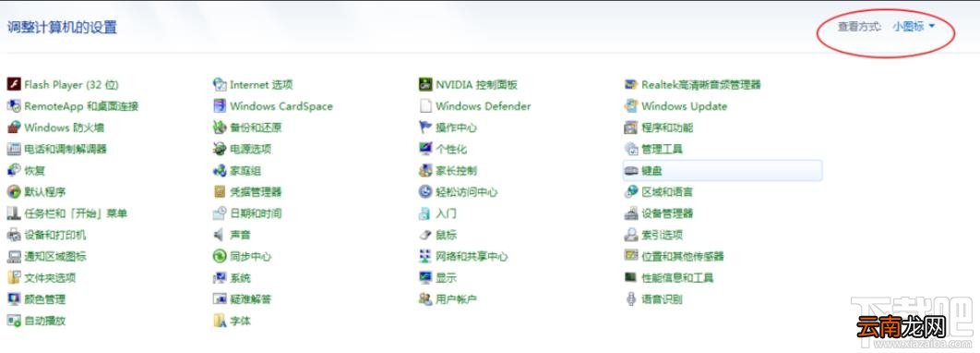Expand the 小图标 view mode dropdown
980x353 pixels.
point(914,26)
